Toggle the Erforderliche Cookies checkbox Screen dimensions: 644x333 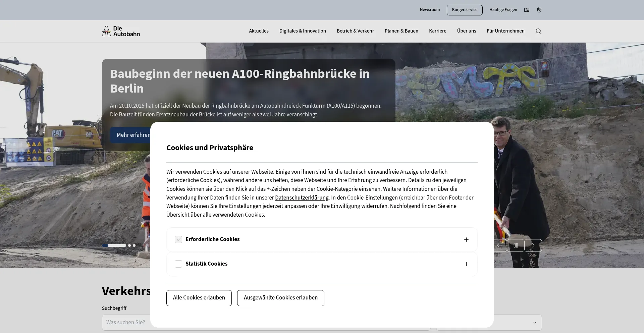pos(178,239)
